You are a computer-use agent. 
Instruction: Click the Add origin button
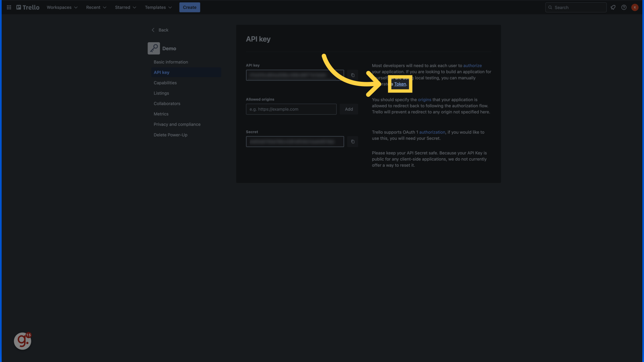349,109
